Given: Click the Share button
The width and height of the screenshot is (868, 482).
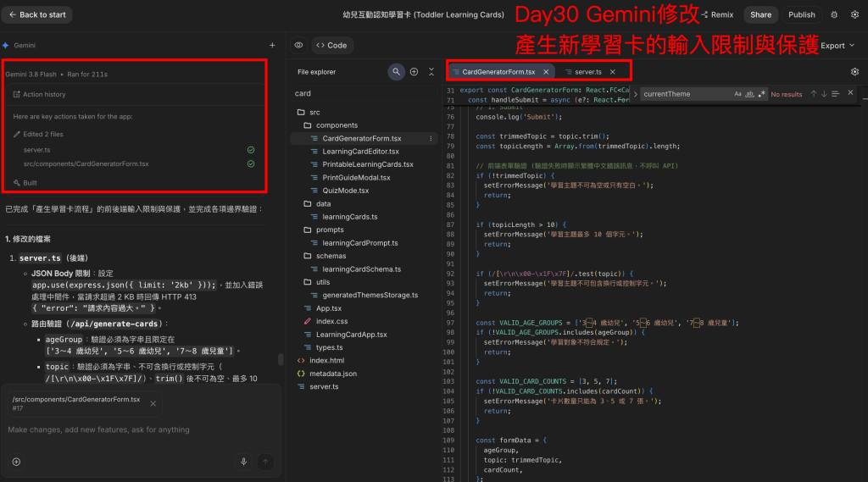Looking at the screenshot, I should [x=760, y=15].
